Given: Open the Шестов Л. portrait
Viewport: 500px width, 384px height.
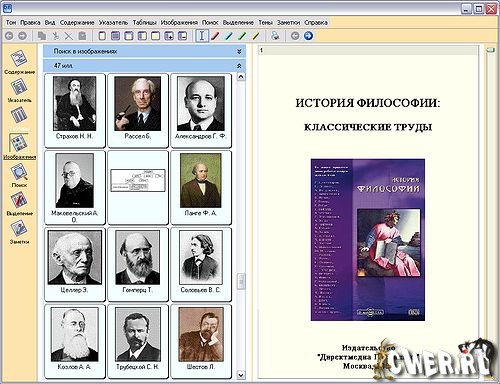Looking at the screenshot, I should point(201,341).
